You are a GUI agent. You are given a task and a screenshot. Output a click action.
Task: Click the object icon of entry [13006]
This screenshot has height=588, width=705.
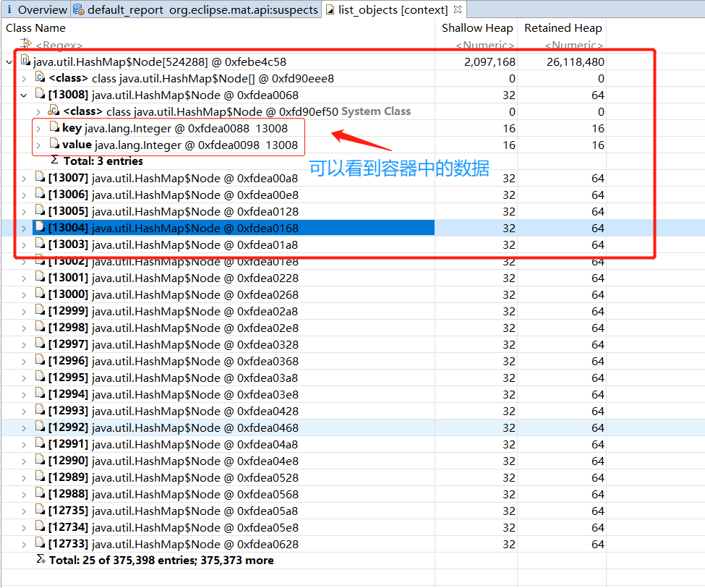(x=40, y=195)
